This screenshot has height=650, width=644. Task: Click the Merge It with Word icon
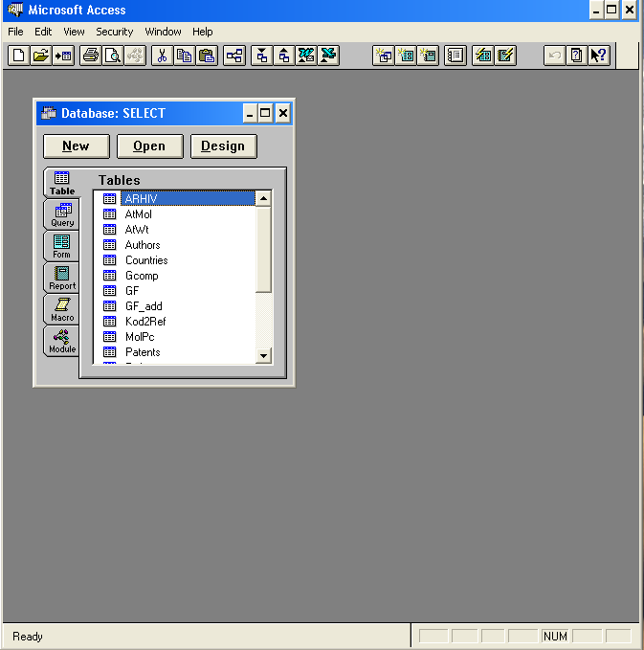tap(306, 56)
